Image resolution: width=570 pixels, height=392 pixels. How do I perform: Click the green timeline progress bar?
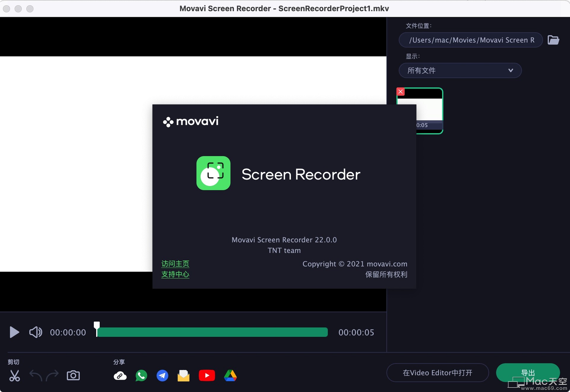pos(213,332)
